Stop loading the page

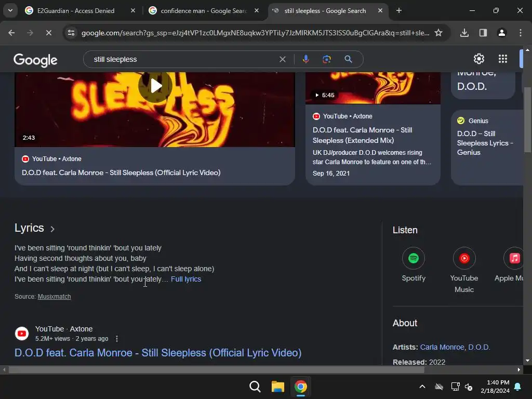(48, 33)
